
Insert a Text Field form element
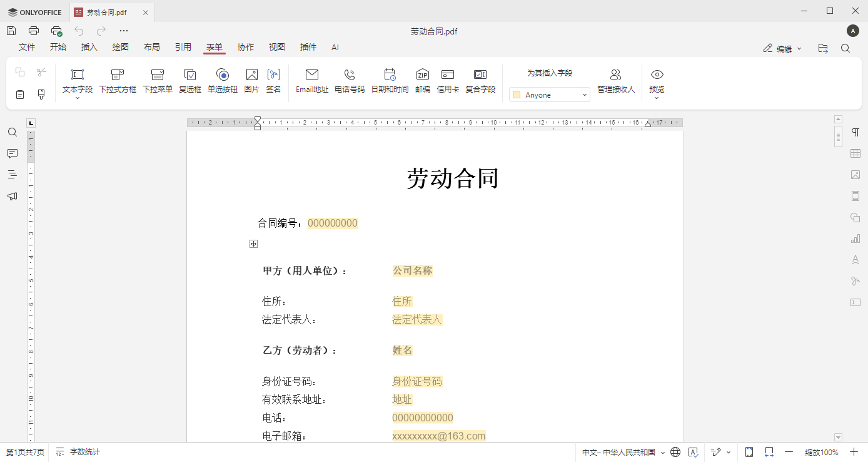[77, 78]
